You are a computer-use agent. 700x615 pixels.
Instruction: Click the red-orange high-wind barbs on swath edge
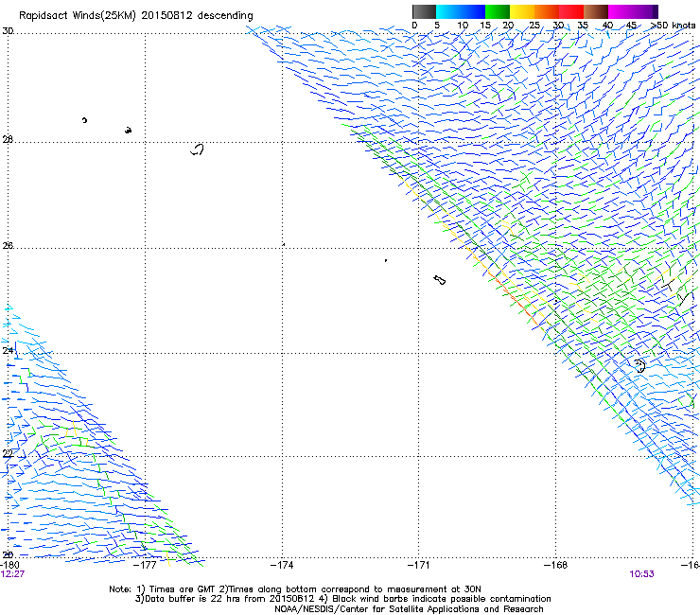coord(514,297)
